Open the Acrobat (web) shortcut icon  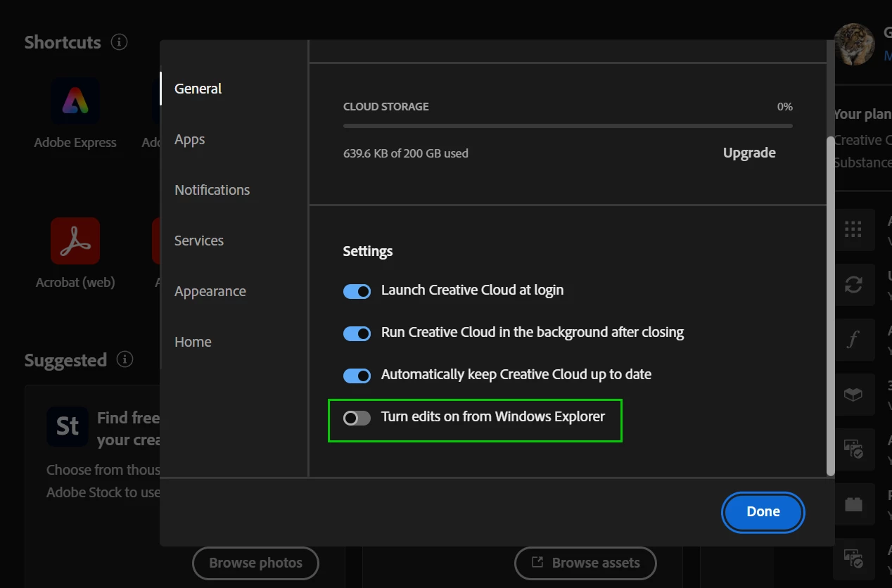75,241
